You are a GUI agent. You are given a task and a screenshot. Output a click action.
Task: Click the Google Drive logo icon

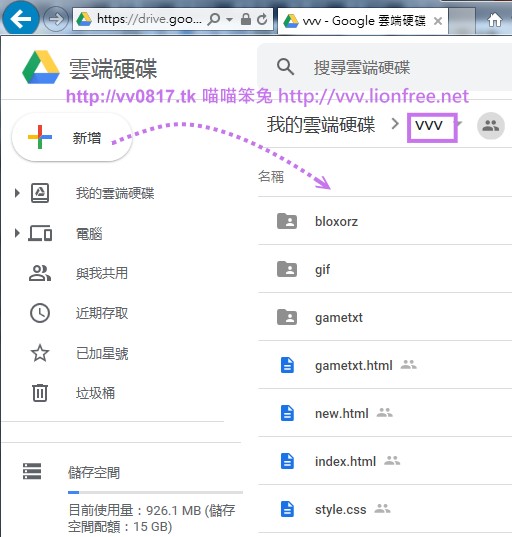point(41,67)
